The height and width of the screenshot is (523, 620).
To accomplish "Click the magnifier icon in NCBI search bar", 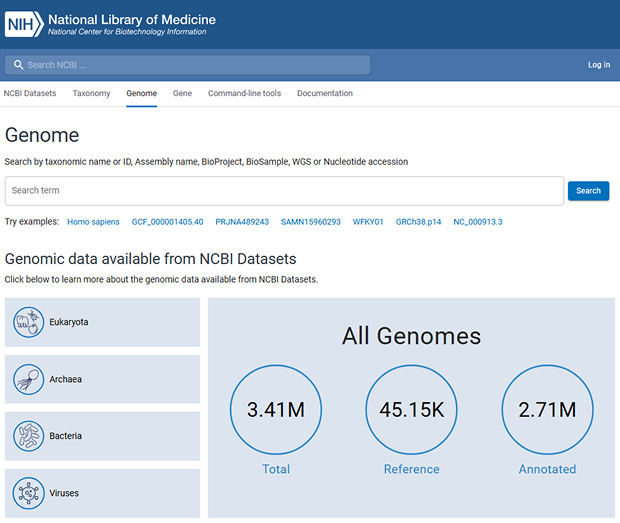I will coord(18,65).
